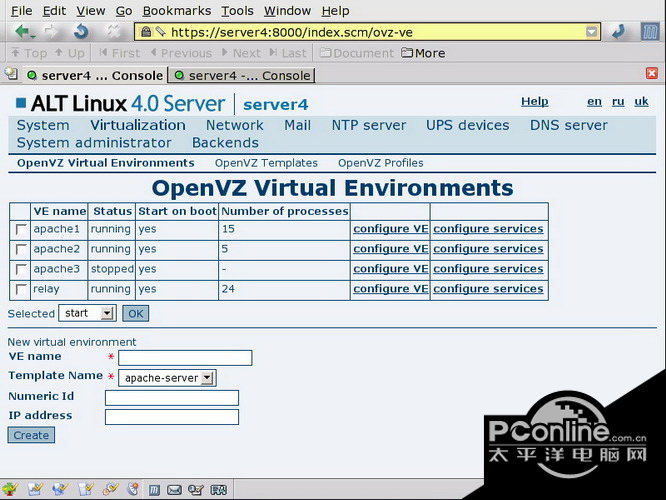666x500 pixels.
Task: Open the Bookmarks menu
Action: [177, 11]
